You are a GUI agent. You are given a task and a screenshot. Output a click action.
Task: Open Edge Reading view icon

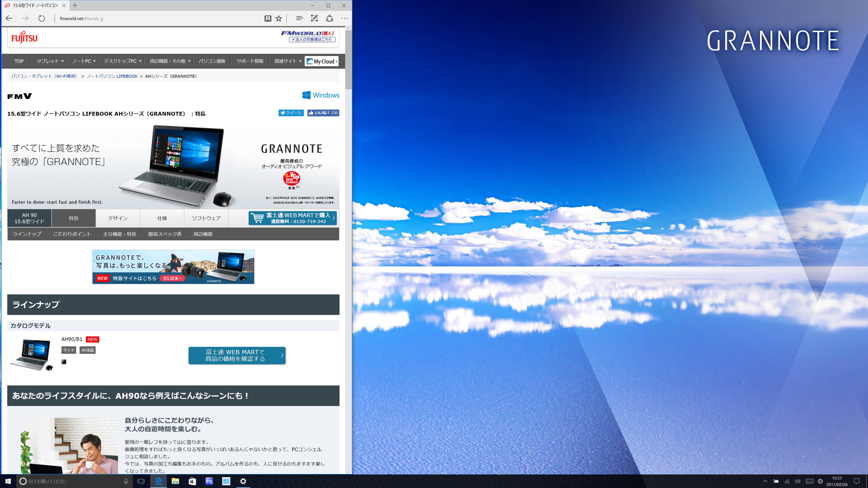268,19
